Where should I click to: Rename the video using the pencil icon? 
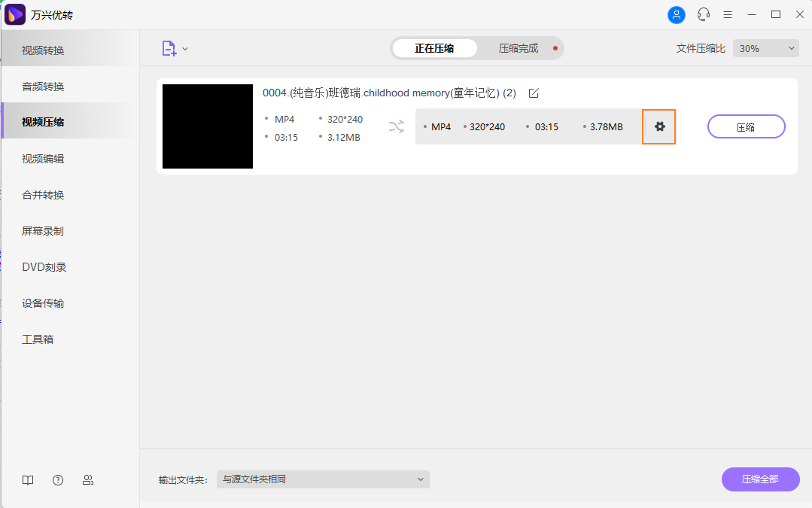[x=534, y=93]
